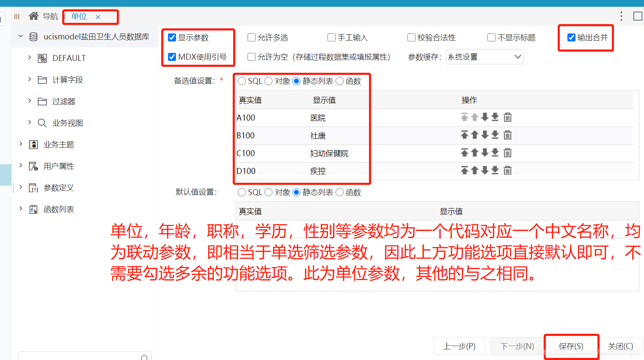Image resolution: width=644 pixels, height=360 pixels.
Task: Enable the 不显示标题 checkbox
Action: [492, 38]
